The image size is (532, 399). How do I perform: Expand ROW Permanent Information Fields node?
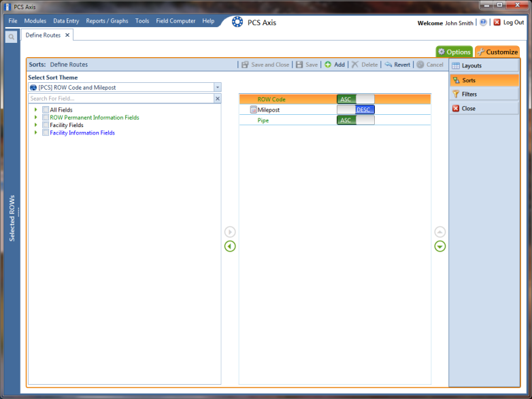point(35,118)
